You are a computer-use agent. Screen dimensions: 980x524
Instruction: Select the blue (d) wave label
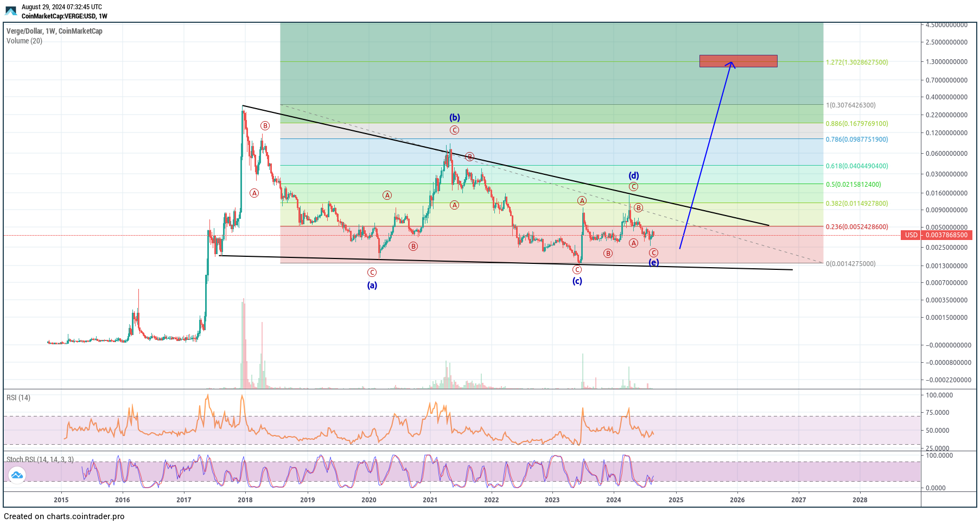tap(633, 175)
